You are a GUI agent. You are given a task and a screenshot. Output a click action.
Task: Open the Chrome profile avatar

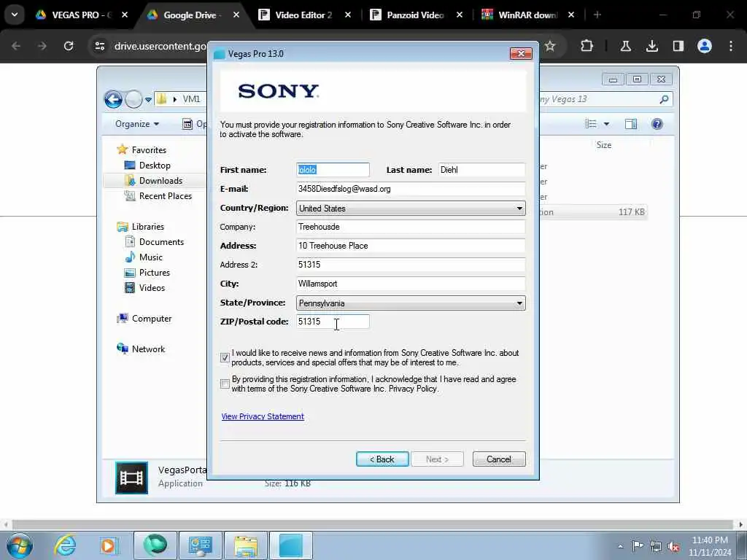point(705,46)
